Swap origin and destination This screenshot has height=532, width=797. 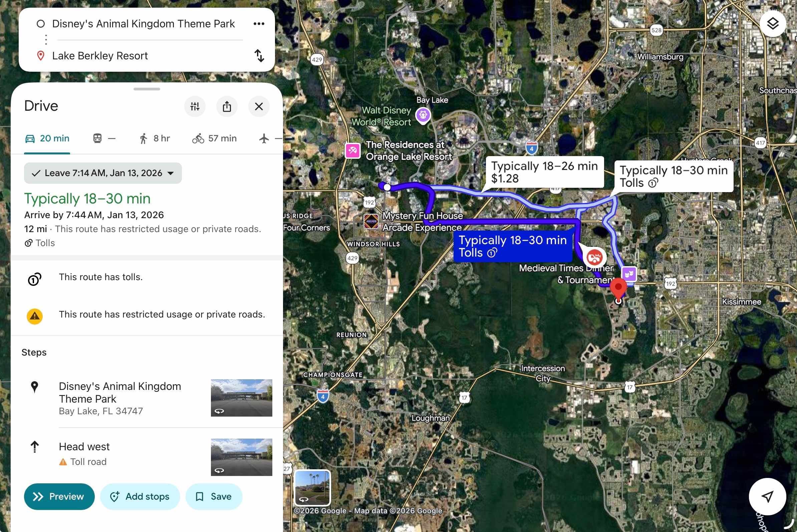coord(259,56)
